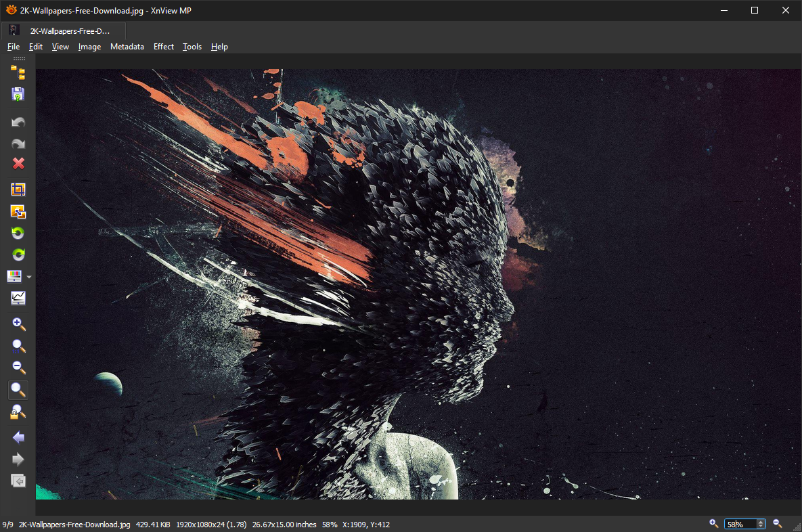Click the Browser folder tree icon
Screen dimensions: 802x532
18,73
